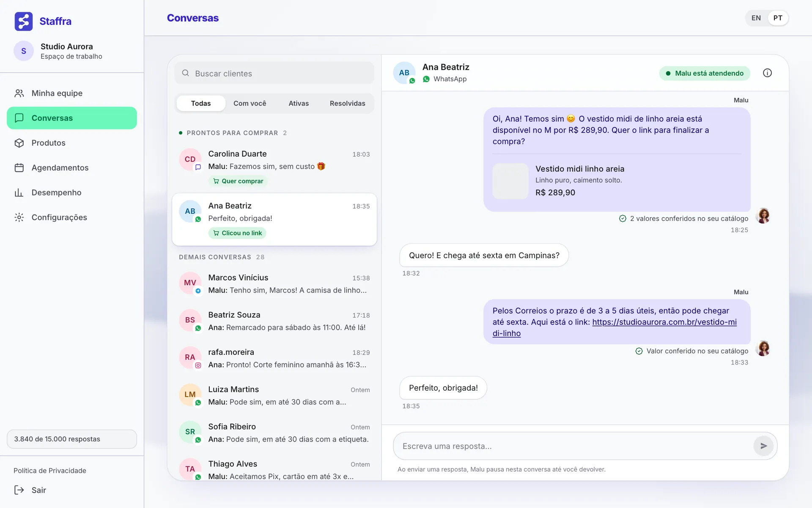Screen dimensions: 812x508
Task: Open Luiza Martins's conversation
Action: [x=274, y=395]
